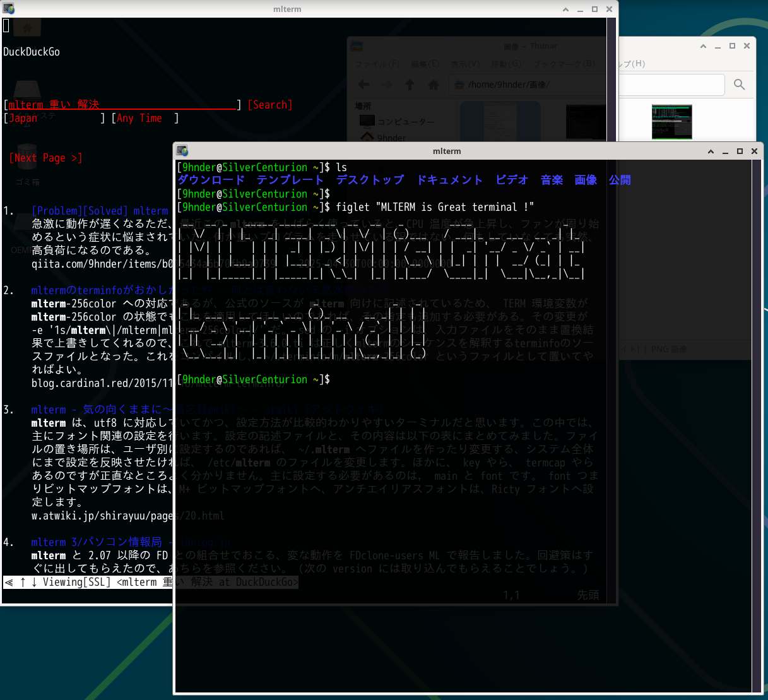Click the figlet command line text

point(435,207)
